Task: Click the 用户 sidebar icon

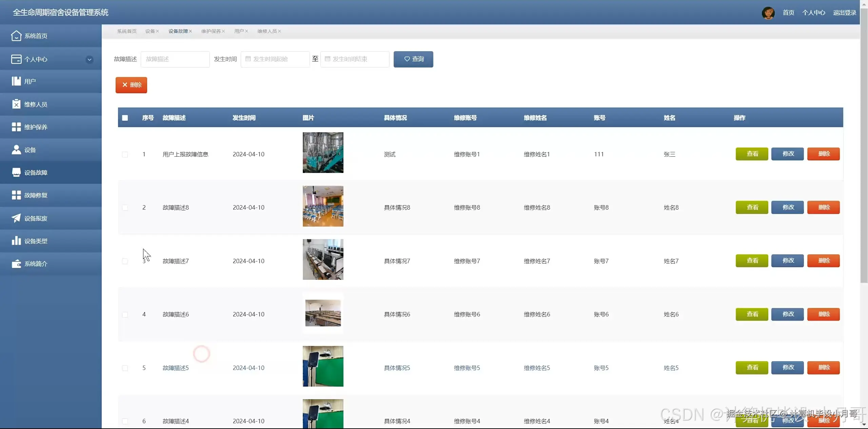Action: [16, 81]
